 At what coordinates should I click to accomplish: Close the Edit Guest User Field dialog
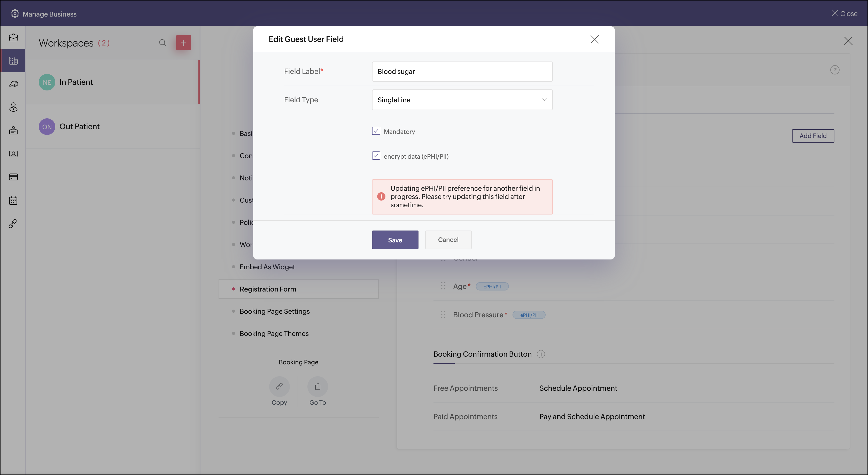pyautogui.click(x=594, y=40)
